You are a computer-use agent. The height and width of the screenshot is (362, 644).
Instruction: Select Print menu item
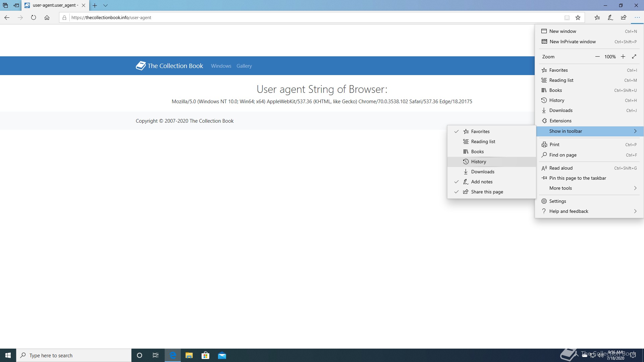click(x=589, y=144)
